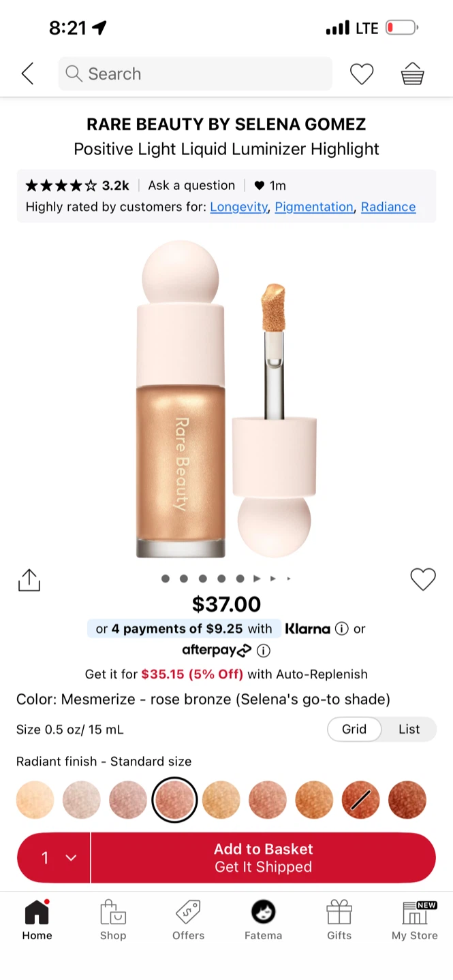Tap the back arrow icon
This screenshot has height=980, width=453.
click(27, 73)
